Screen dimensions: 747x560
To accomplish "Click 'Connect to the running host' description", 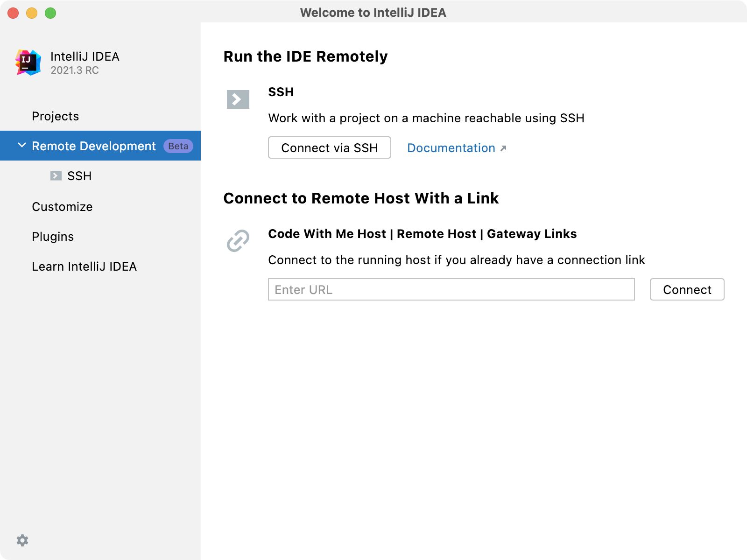I will tap(457, 260).
